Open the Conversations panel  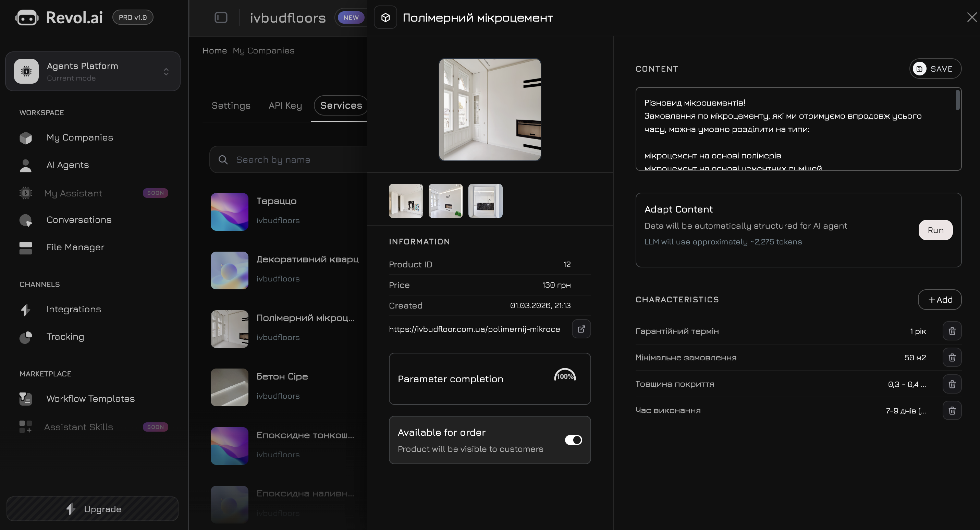click(79, 220)
